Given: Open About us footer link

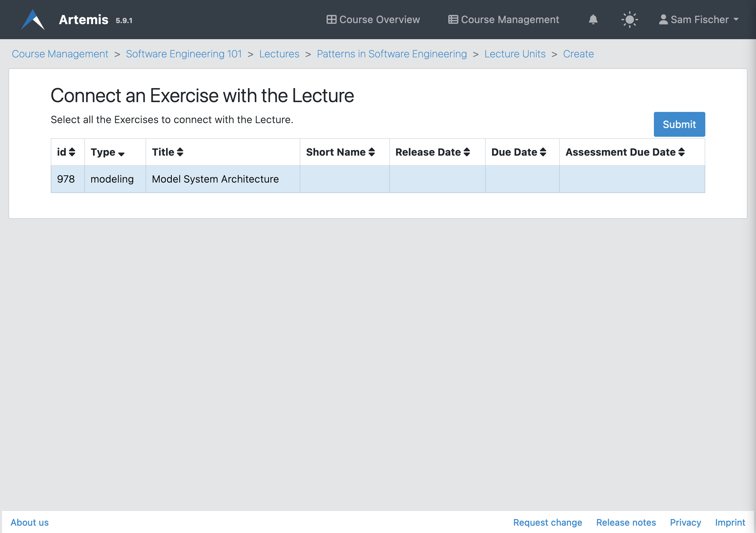Looking at the screenshot, I should [30, 523].
